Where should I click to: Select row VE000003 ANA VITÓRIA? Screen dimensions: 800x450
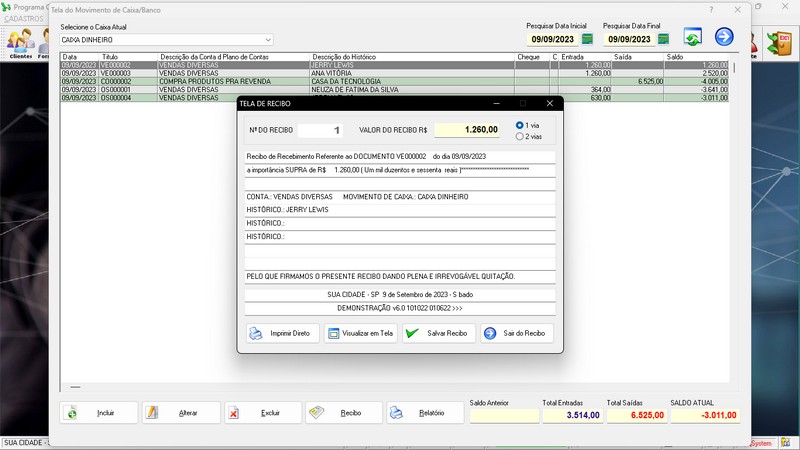[394, 73]
